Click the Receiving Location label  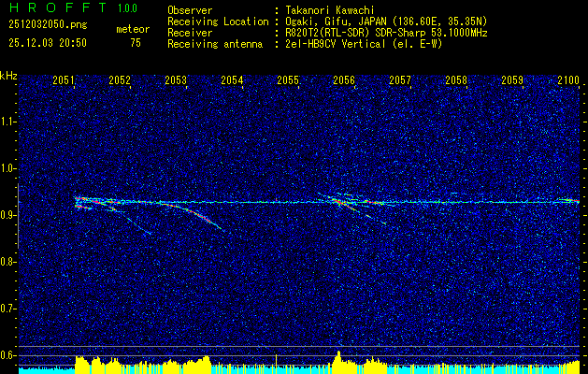click(x=218, y=22)
